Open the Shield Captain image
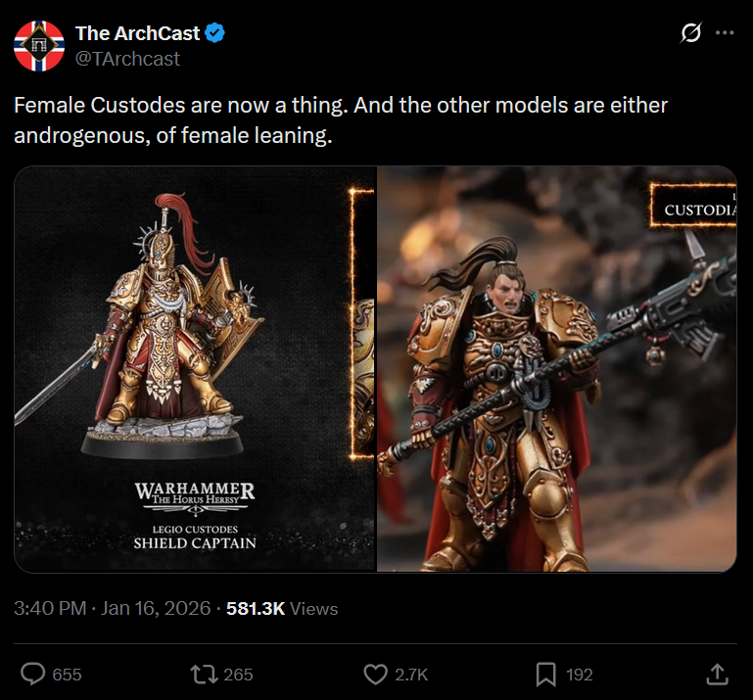 [195, 369]
